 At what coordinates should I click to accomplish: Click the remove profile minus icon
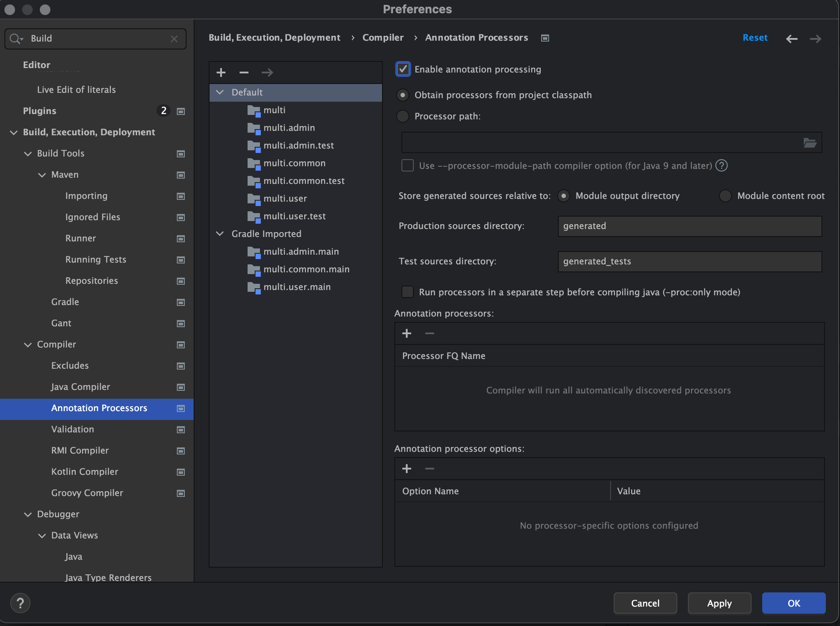pyautogui.click(x=244, y=72)
